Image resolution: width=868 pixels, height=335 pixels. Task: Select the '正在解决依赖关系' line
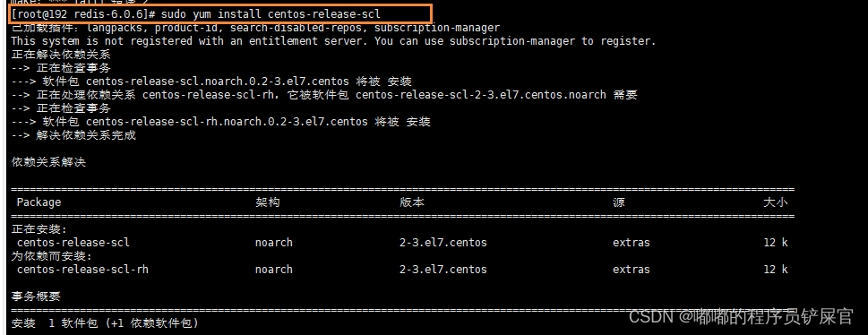click(x=61, y=55)
